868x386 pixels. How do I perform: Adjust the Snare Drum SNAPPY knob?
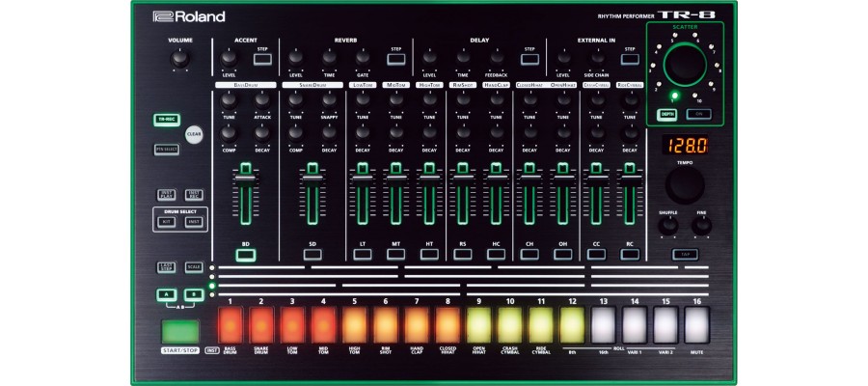330,100
